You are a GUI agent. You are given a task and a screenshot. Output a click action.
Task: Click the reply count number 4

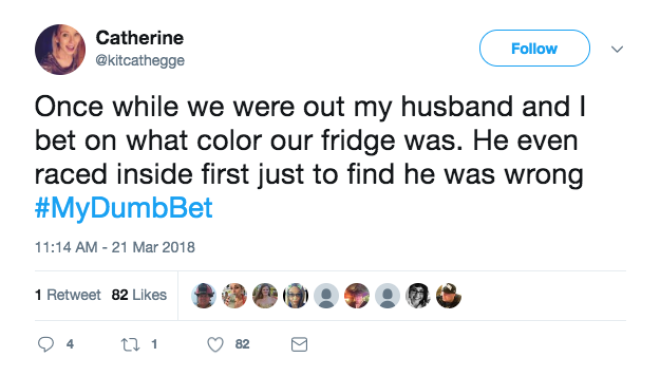point(70,344)
